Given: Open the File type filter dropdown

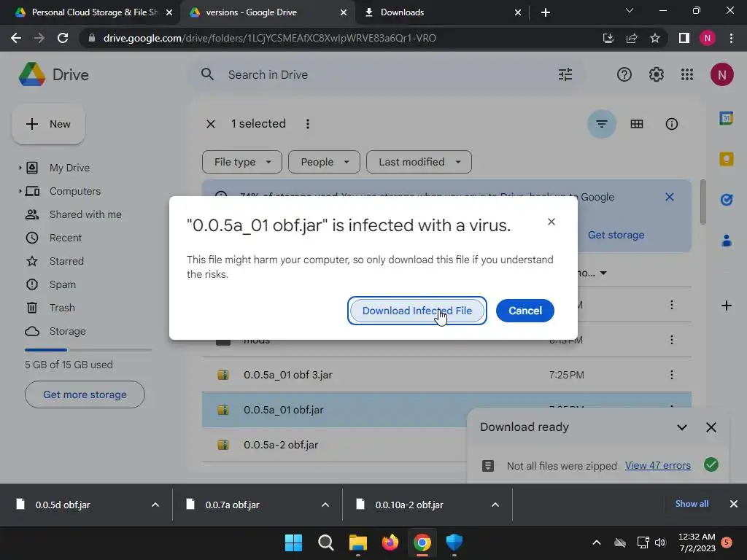Looking at the screenshot, I should (242, 162).
